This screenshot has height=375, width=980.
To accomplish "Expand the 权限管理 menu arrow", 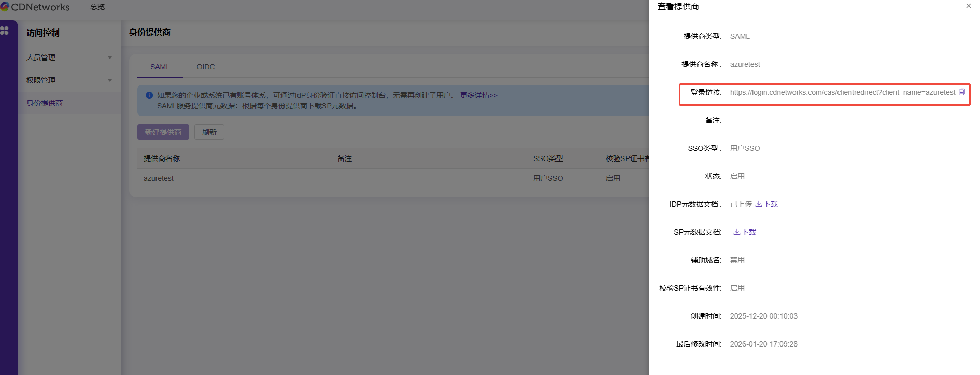I will (110, 80).
